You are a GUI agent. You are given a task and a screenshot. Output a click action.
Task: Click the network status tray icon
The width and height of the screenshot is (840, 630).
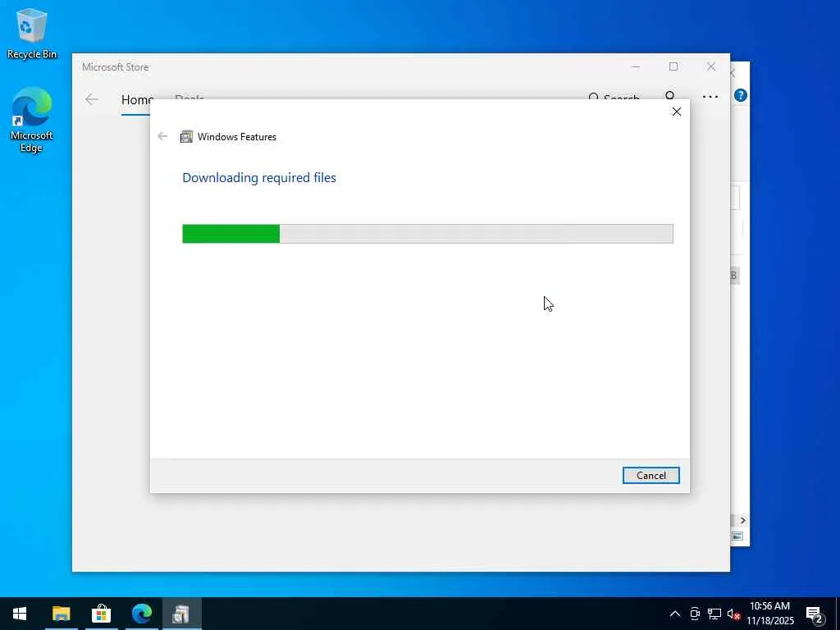coord(714,614)
